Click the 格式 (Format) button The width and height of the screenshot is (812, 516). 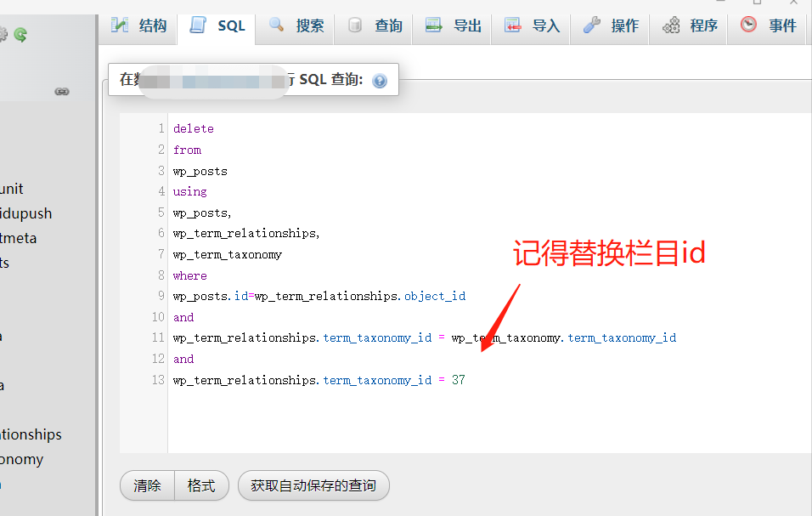[201, 485]
